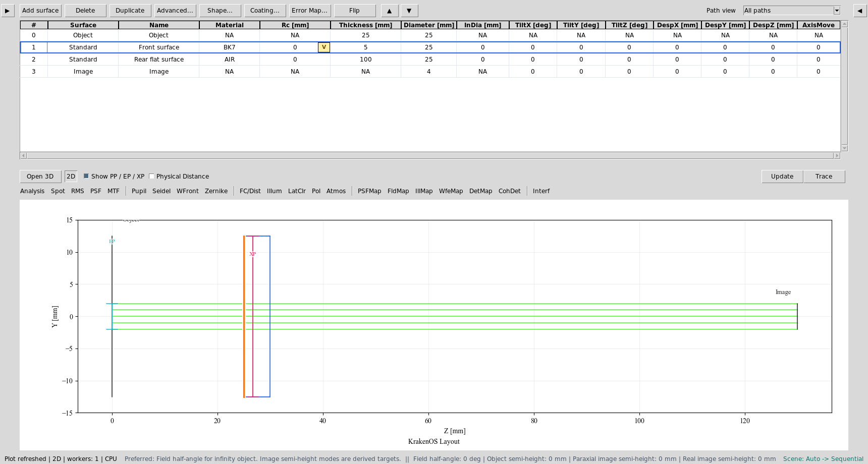Enable Physical Distance checkbox

click(151, 176)
